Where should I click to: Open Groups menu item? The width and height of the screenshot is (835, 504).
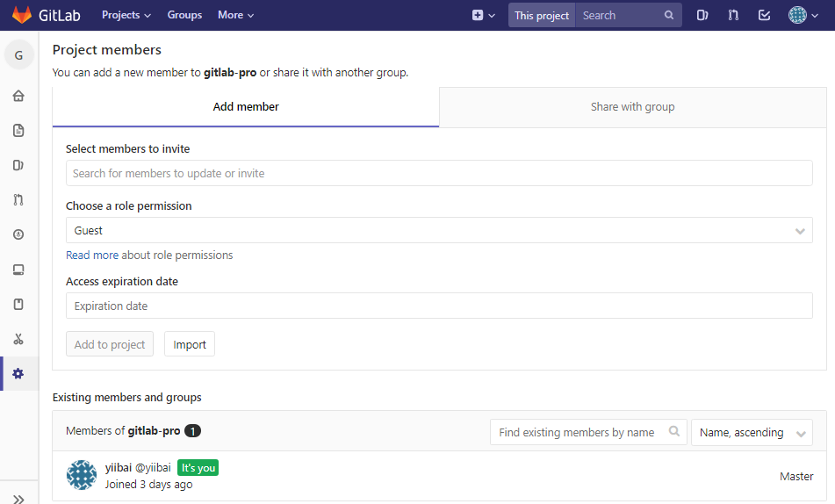[x=184, y=15]
